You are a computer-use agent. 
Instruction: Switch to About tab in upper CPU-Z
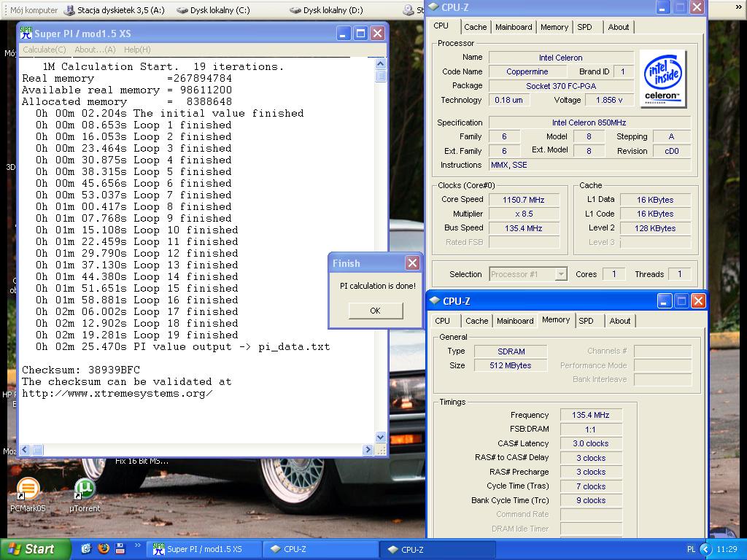coord(619,27)
